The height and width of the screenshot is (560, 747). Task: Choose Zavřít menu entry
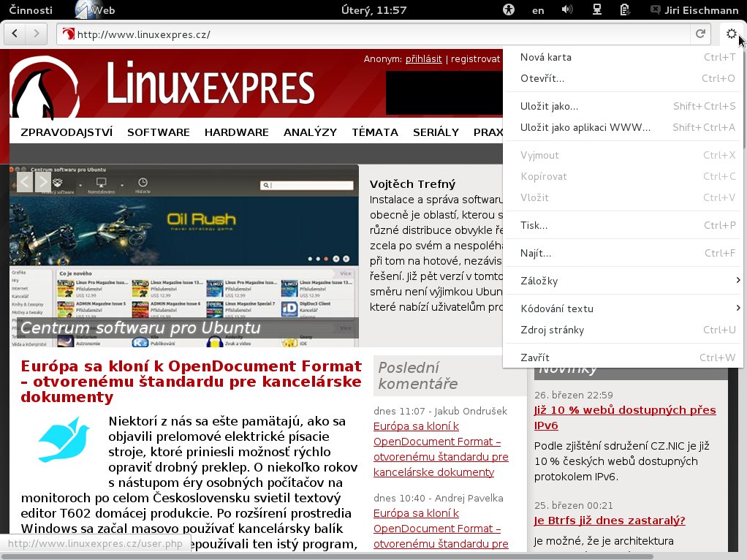623,357
